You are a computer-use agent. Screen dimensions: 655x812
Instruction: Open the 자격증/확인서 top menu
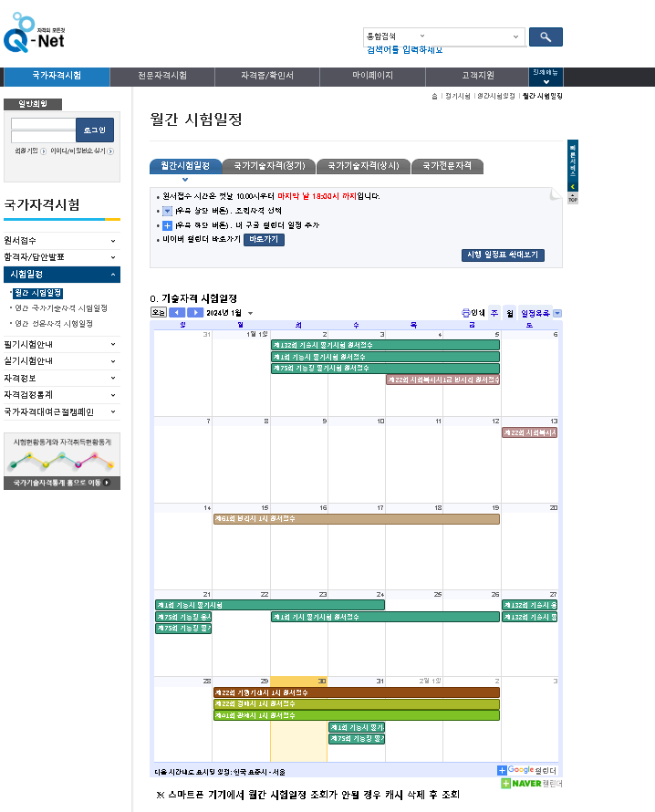click(x=267, y=76)
